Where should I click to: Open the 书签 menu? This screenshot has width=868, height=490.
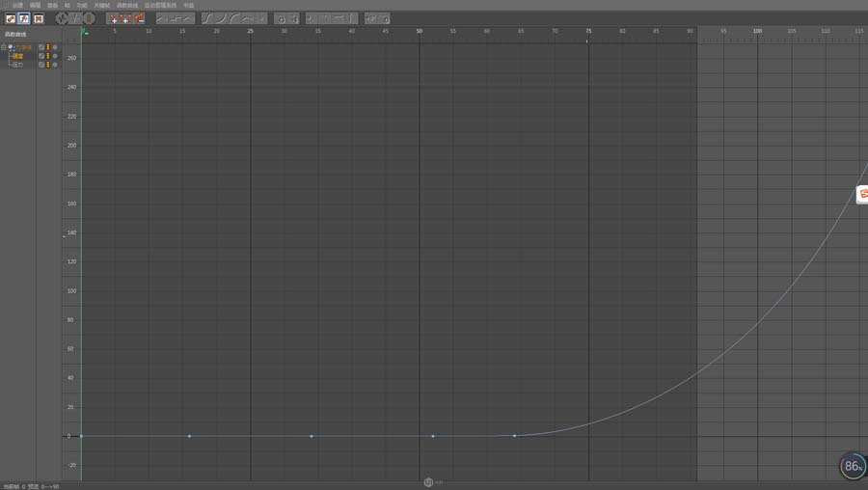(189, 5)
